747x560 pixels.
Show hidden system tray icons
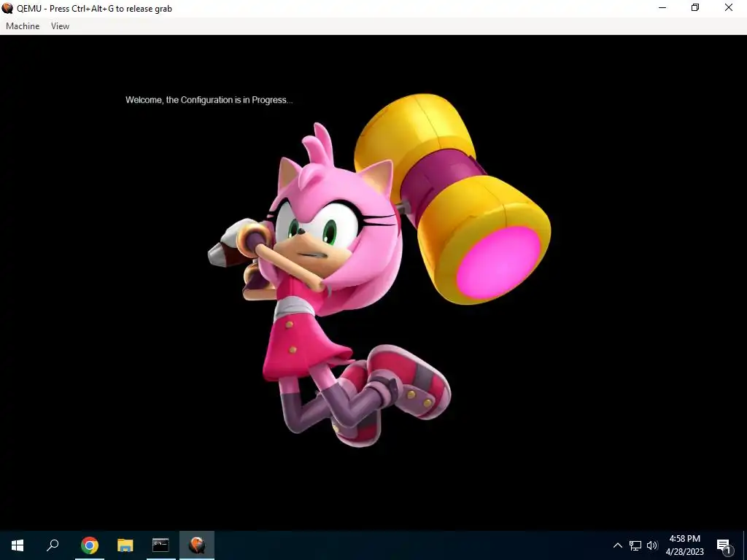pyautogui.click(x=617, y=545)
